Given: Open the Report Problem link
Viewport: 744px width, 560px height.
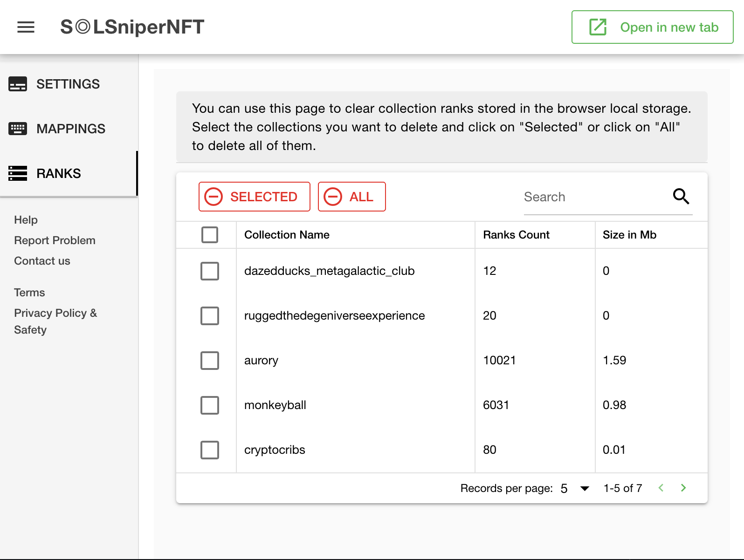Looking at the screenshot, I should (x=55, y=240).
